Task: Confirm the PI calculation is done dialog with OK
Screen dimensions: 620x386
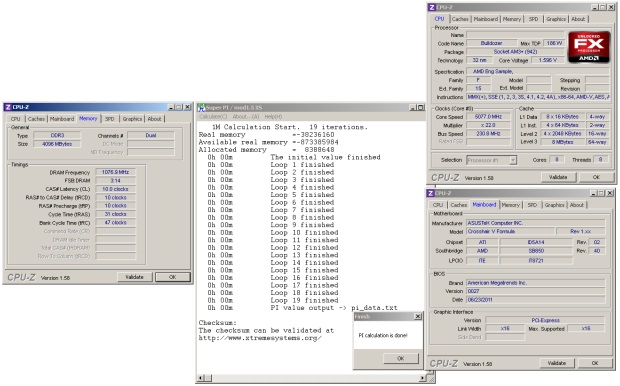Action: point(401,358)
